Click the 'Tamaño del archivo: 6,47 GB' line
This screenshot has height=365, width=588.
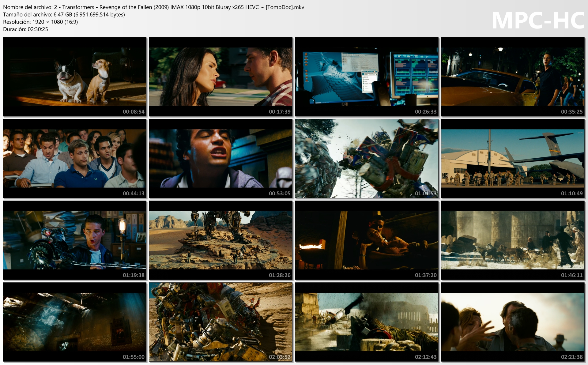(x=64, y=14)
